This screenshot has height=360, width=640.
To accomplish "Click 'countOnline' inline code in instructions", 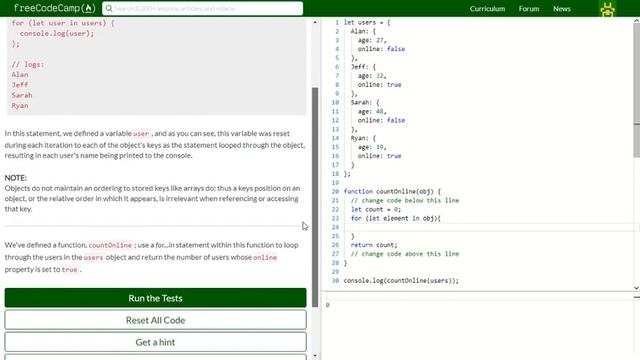I will [x=110, y=245].
